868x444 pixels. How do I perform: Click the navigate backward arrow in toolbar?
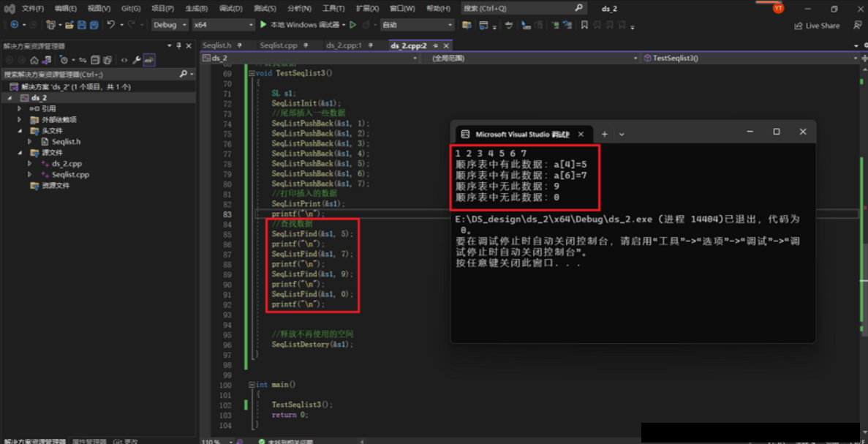[x=14, y=25]
